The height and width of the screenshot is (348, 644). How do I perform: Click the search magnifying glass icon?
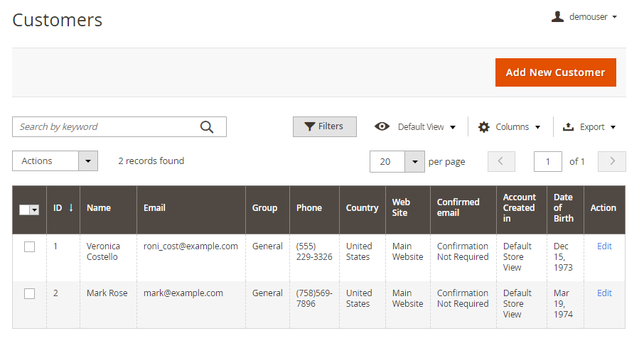click(x=207, y=127)
